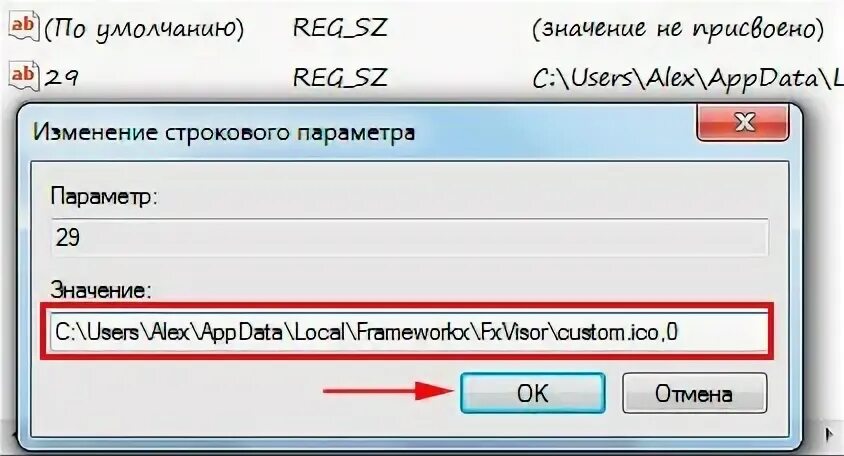Cancel editing with the Отмена button
The height and width of the screenshot is (456, 844).
coord(694,394)
